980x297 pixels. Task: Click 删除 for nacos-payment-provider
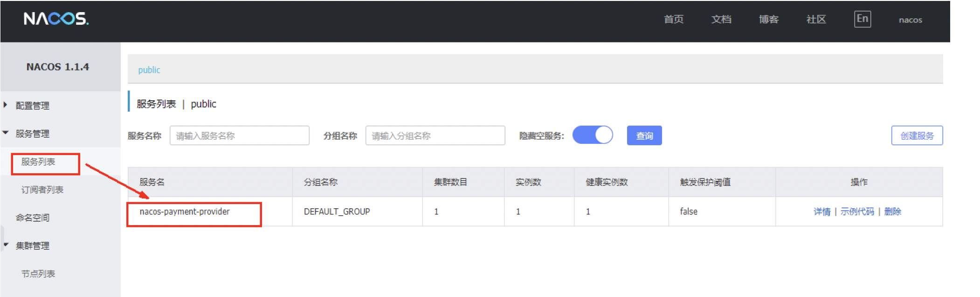click(x=892, y=212)
